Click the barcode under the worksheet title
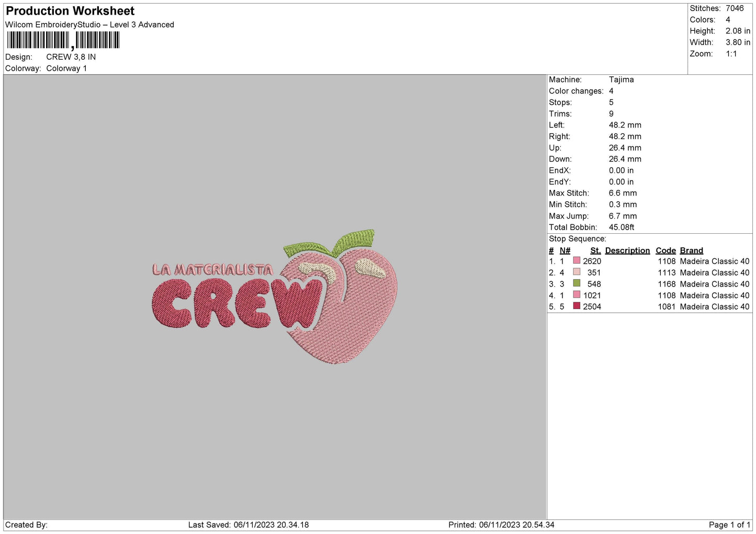The image size is (756, 534). tap(63, 40)
